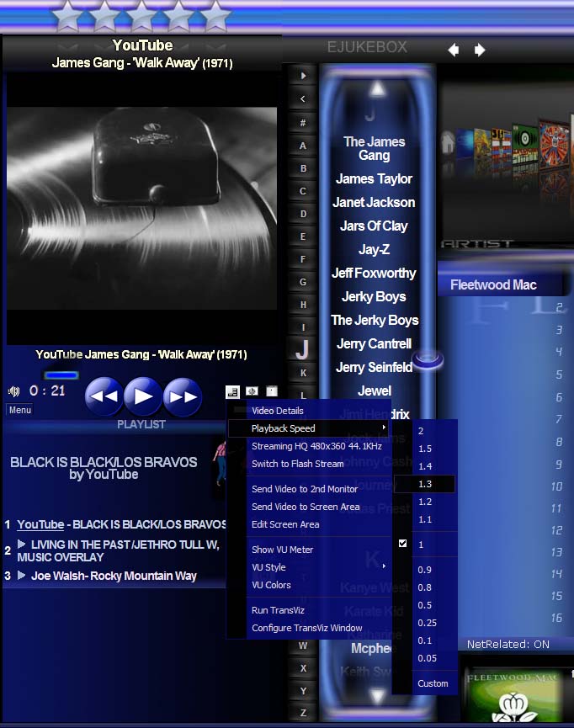This screenshot has height=728, width=574.
Task: Jump to letter X in alphabet bar
Action: (x=303, y=668)
